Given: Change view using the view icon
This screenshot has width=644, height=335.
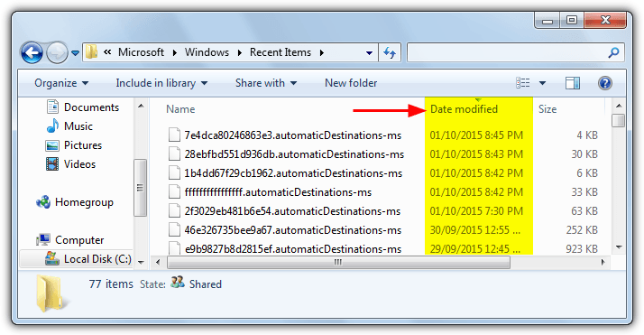Looking at the screenshot, I should 522,83.
